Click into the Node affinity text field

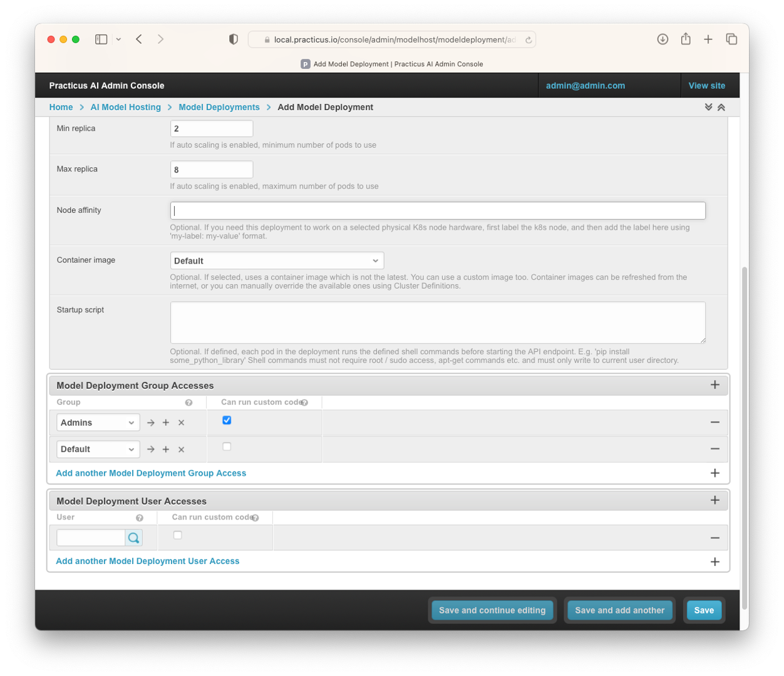point(437,210)
